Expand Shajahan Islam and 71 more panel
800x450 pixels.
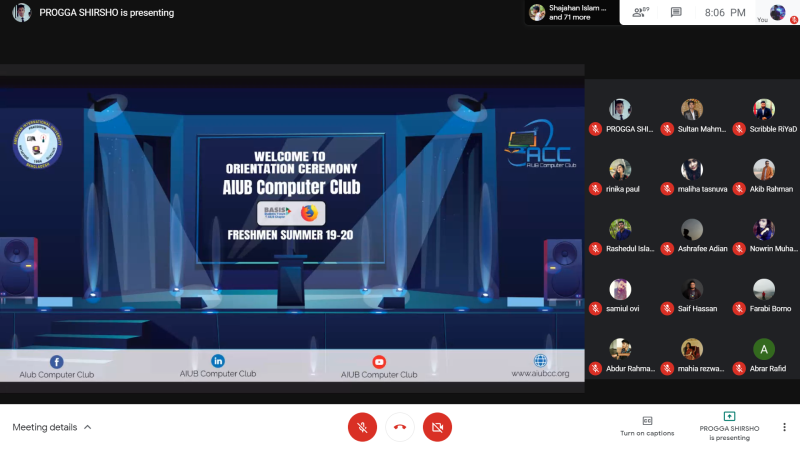tap(571, 12)
